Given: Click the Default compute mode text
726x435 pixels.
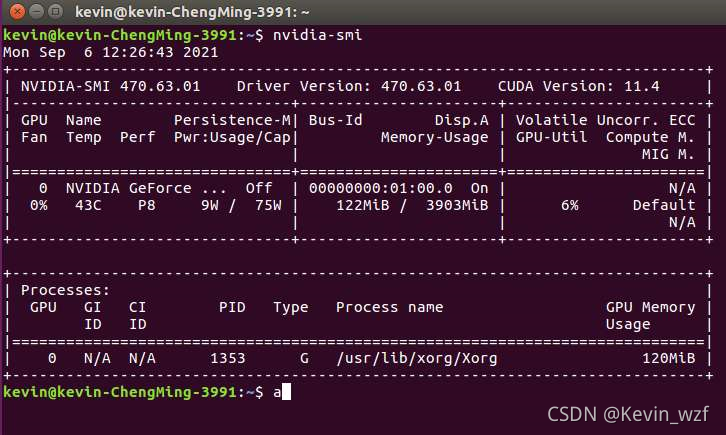Looking at the screenshot, I should (x=664, y=205).
